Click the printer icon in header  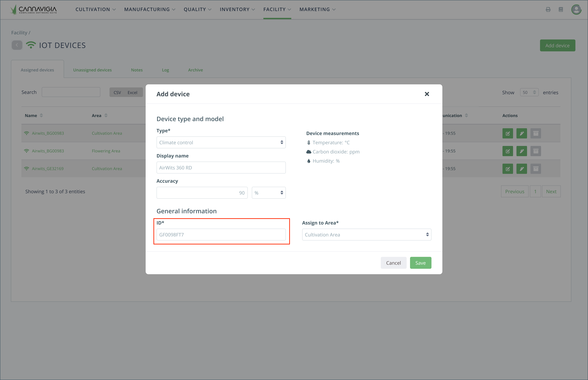coord(548,9)
